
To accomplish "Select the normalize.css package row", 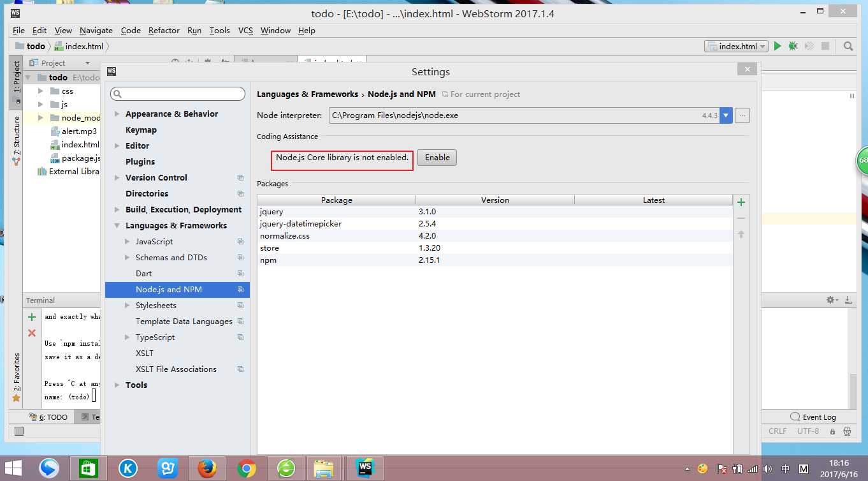I will [495, 236].
